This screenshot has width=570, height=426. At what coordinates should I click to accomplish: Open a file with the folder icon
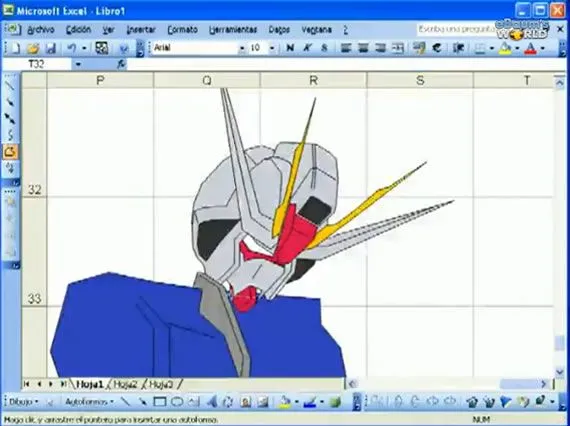point(33,48)
